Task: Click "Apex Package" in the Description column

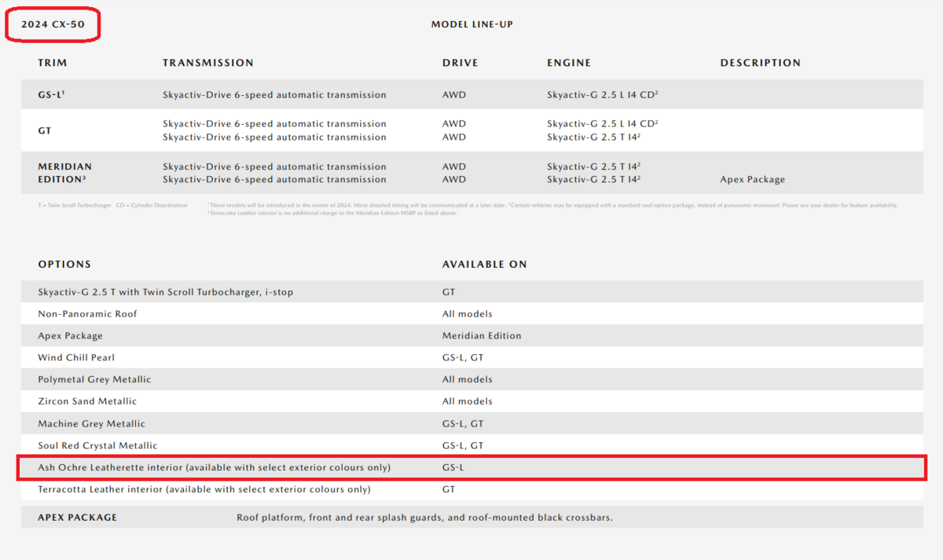Action: coord(752,180)
